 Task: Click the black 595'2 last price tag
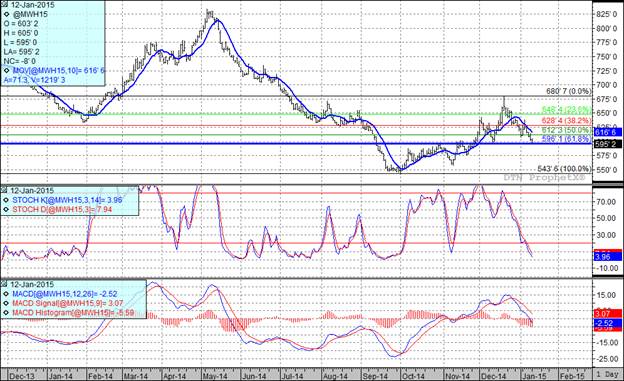click(x=607, y=144)
